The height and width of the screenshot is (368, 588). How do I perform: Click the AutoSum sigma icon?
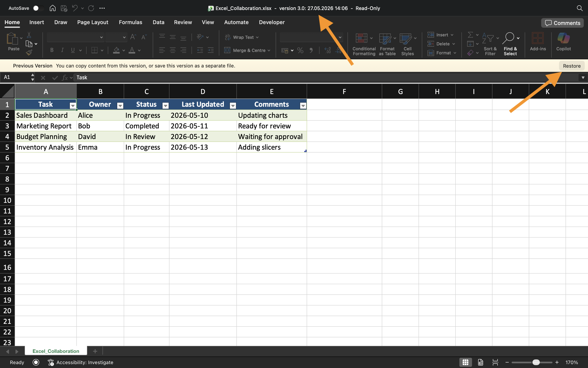tap(470, 35)
